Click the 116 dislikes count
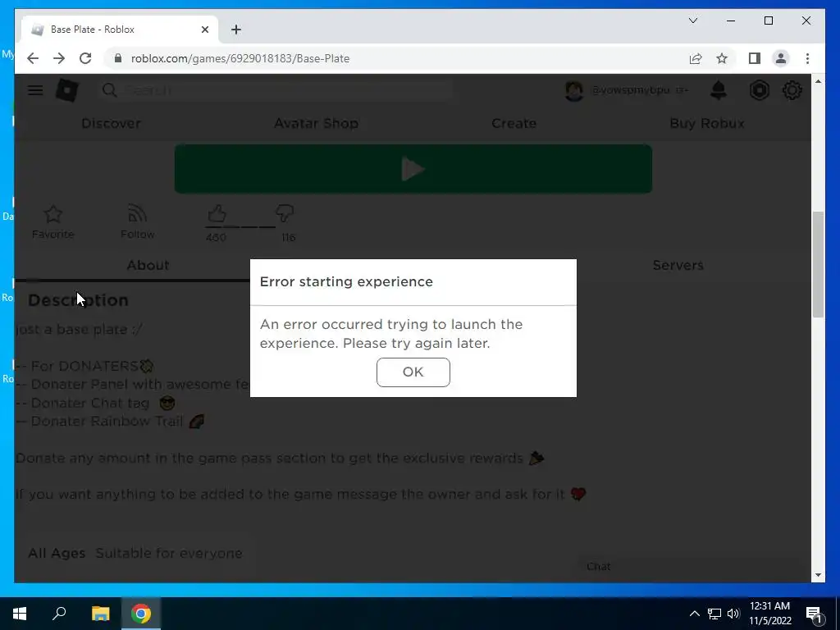The width and height of the screenshot is (840, 630). (288, 237)
